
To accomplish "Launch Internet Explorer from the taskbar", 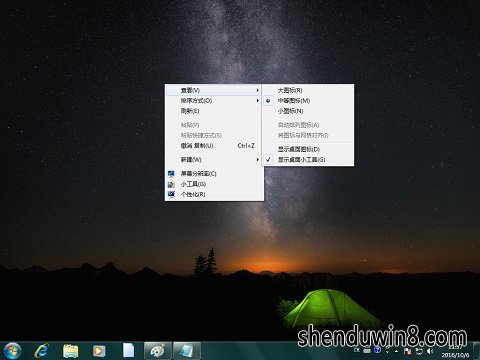I will [x=42, y=351].
